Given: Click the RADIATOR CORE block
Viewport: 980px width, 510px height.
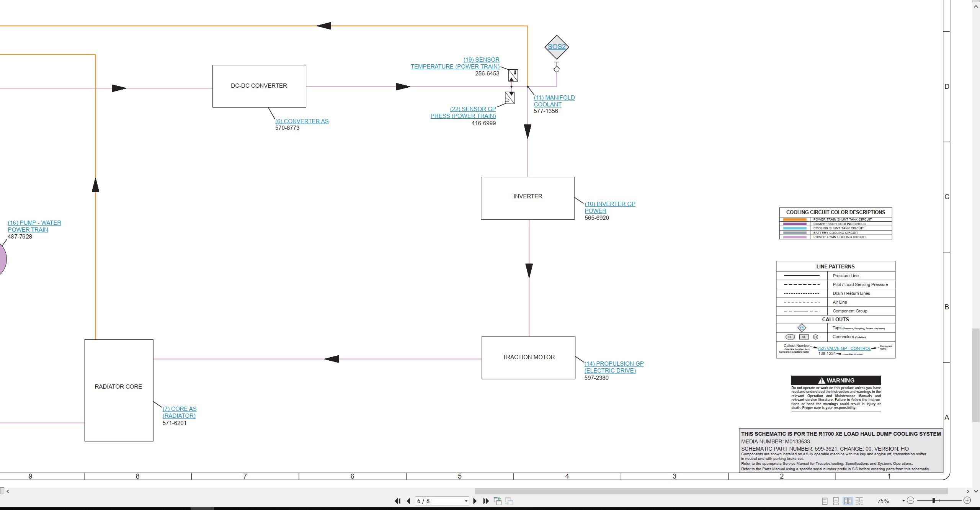Looking at the screenshot, I should 119,390.
